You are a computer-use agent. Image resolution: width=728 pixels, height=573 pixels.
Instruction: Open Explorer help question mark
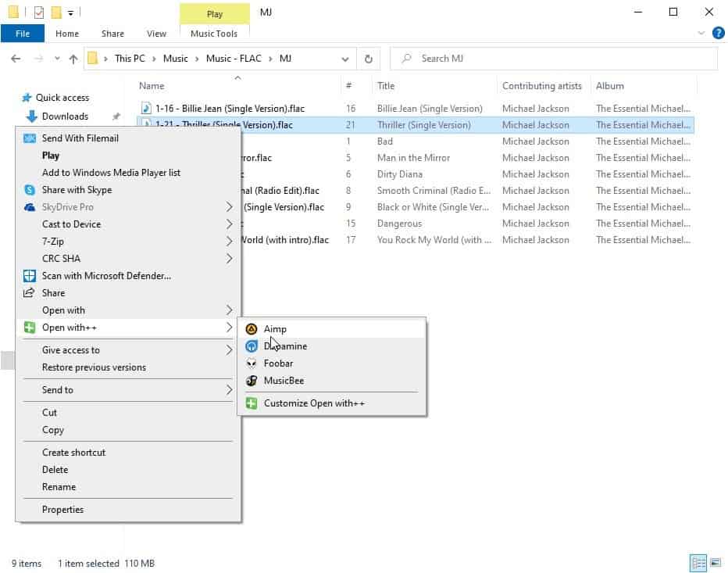pos(718,33)
